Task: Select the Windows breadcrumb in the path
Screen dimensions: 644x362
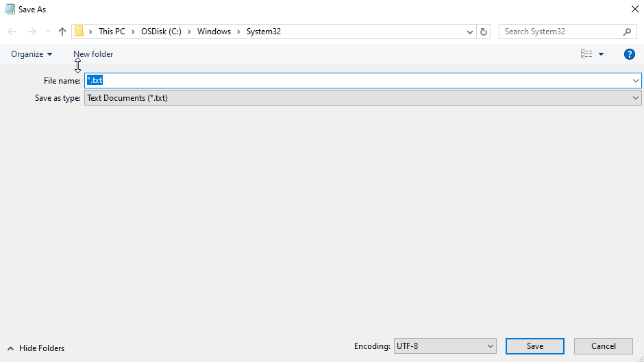Action: 214,32
